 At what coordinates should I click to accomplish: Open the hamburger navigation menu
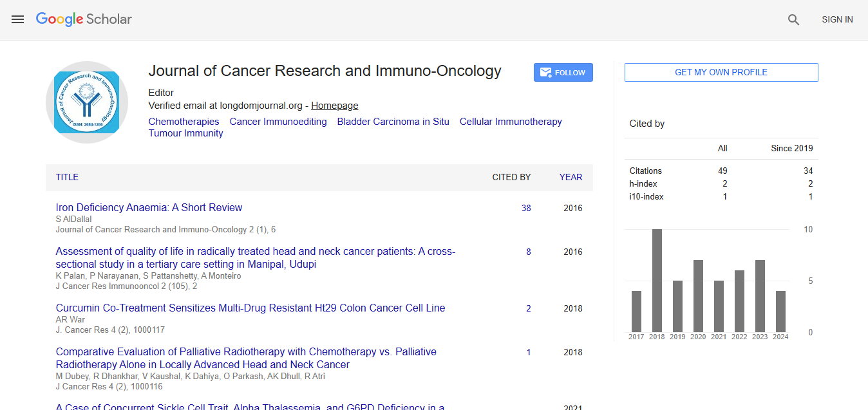point(18,19)
